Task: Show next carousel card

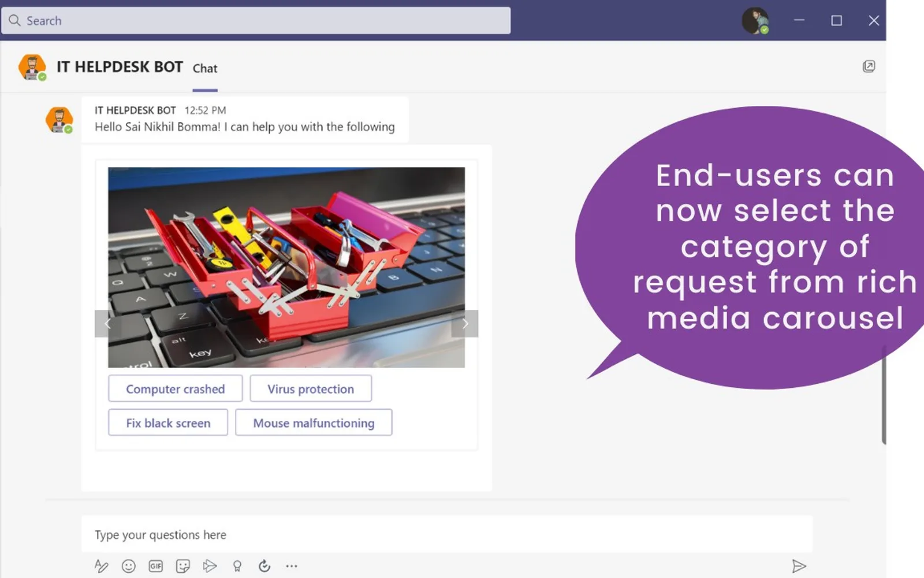Action: (x=465, y=324)
